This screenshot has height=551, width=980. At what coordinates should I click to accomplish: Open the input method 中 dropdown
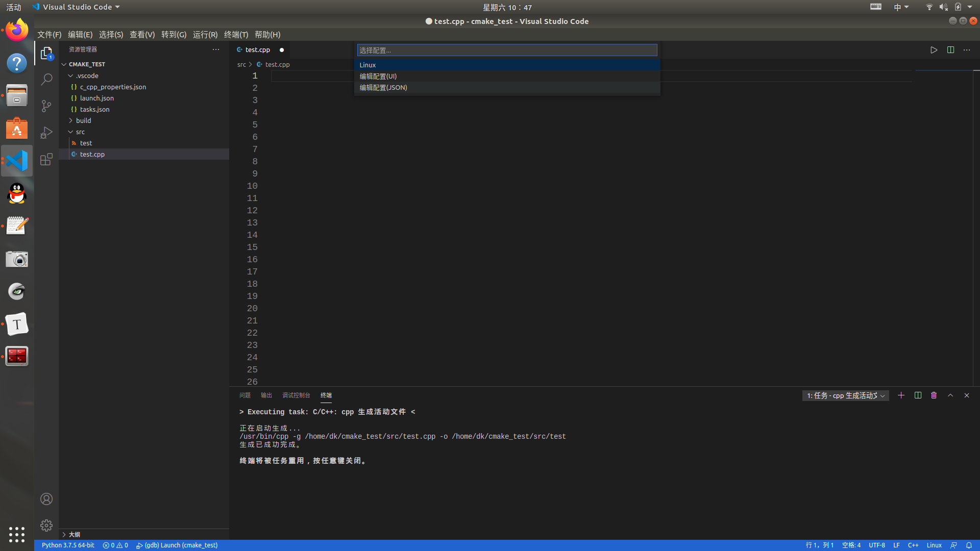901,7
